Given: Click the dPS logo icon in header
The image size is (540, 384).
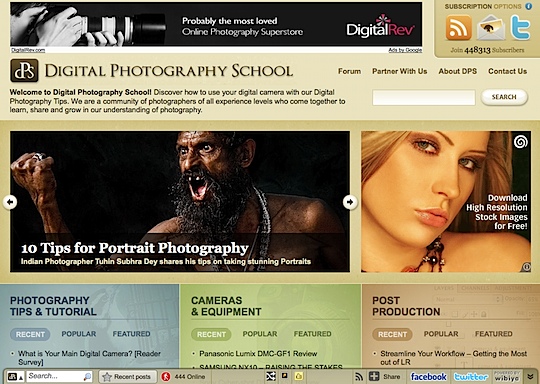Looking at the screenshot, I should (x=24, y=71).
